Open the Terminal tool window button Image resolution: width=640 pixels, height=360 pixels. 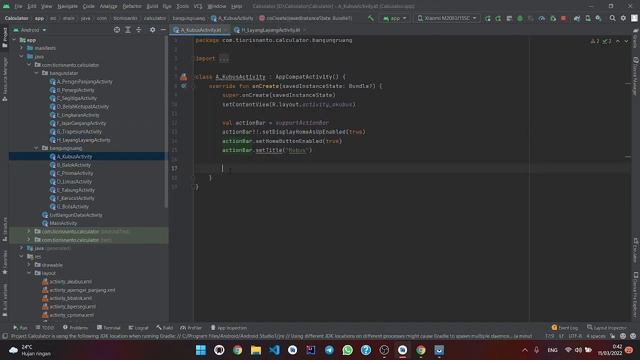(x=109, y=328)
